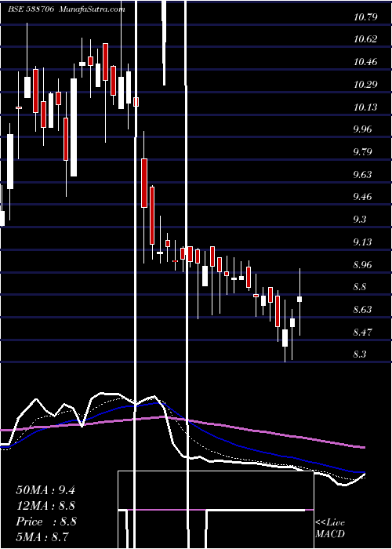Click the 10.79 price axis label
Viewport: 392px width, 549px height.
[x=365, y=16]
